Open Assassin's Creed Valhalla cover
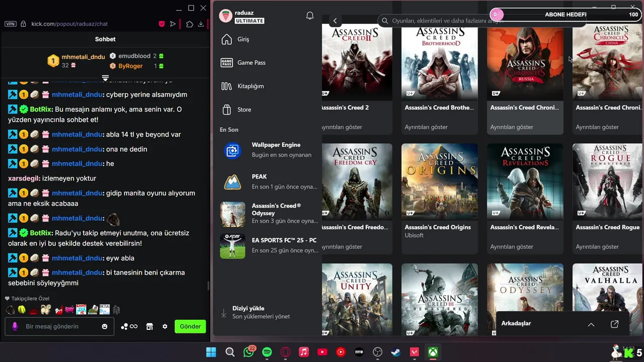644x362 pixels. [608, 288]
